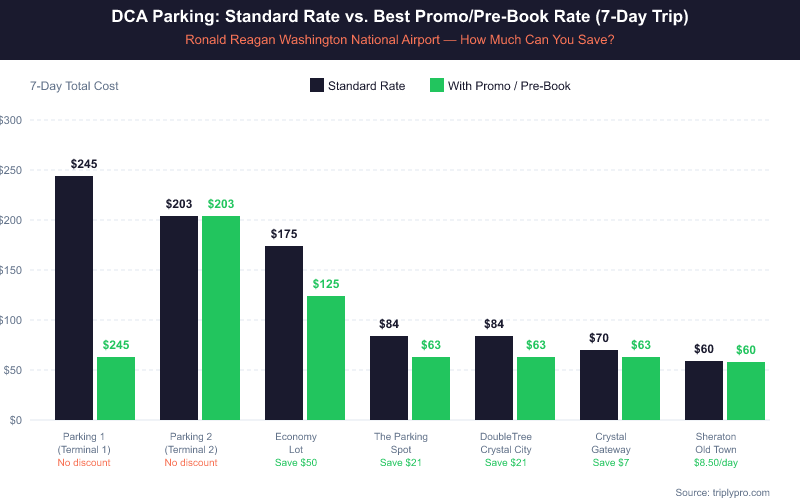Select the Parking 2 standard rate bar

pyautogui.click(x=179, y=318)
